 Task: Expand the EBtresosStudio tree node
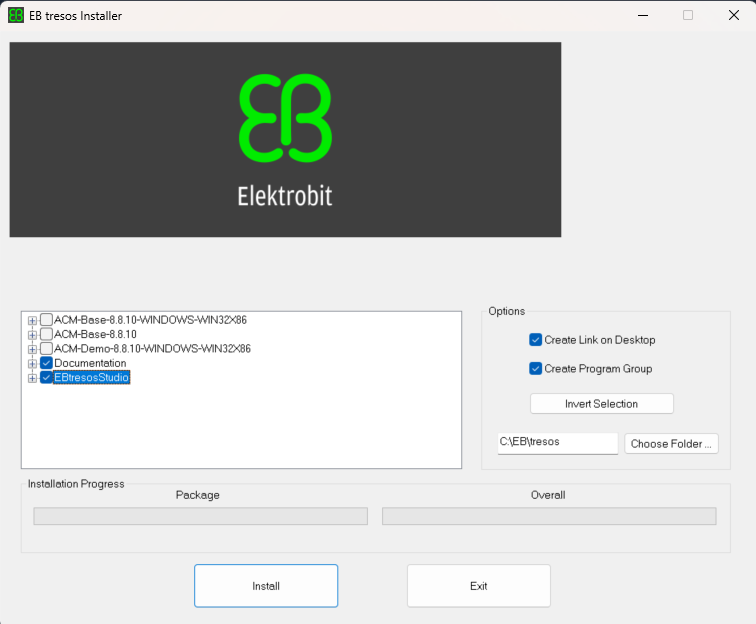[x=32, y=378]
